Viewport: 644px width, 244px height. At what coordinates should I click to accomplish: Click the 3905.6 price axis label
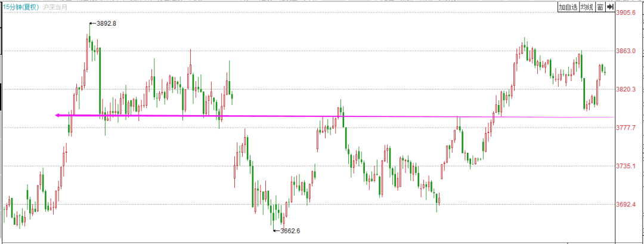point(627,13)
